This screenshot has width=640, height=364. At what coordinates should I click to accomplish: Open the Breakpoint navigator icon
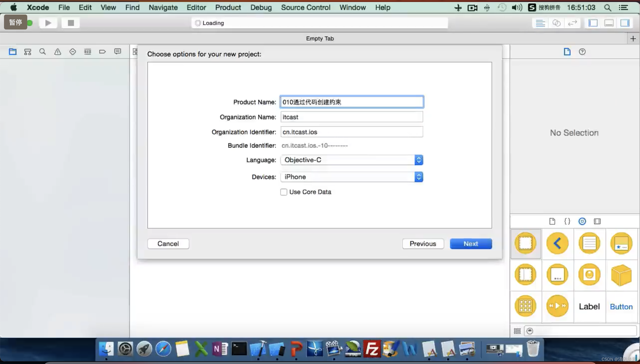(102, 52)
